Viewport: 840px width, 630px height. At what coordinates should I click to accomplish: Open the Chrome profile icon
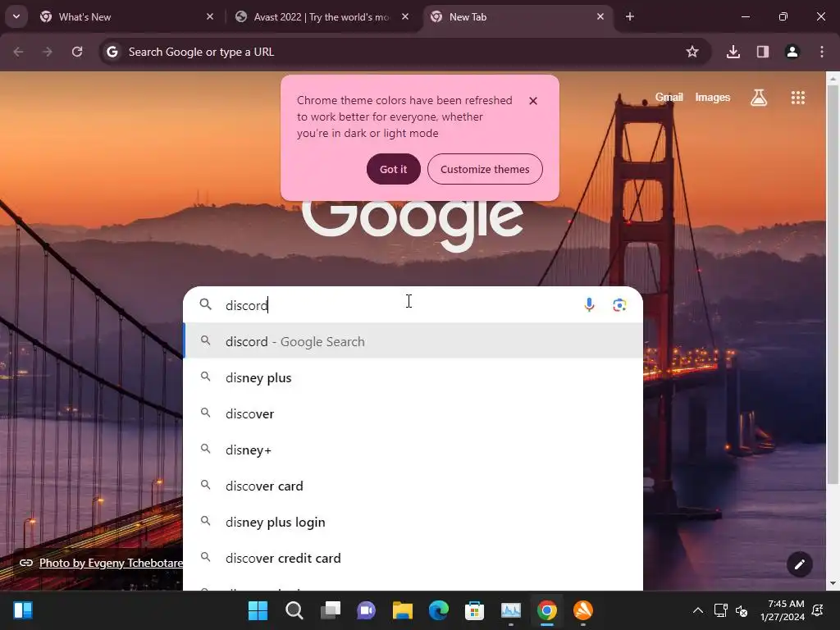click(x=792, y=52)
